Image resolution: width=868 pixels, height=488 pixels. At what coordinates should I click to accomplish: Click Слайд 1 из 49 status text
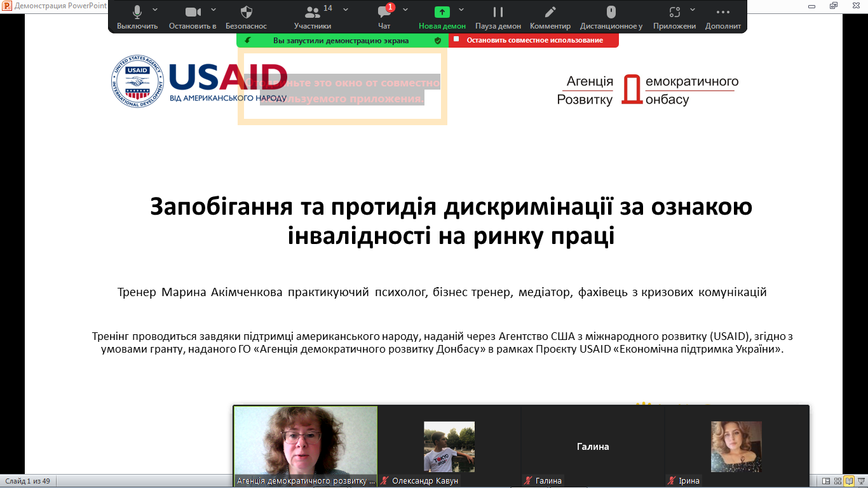(x=27, y=481)
